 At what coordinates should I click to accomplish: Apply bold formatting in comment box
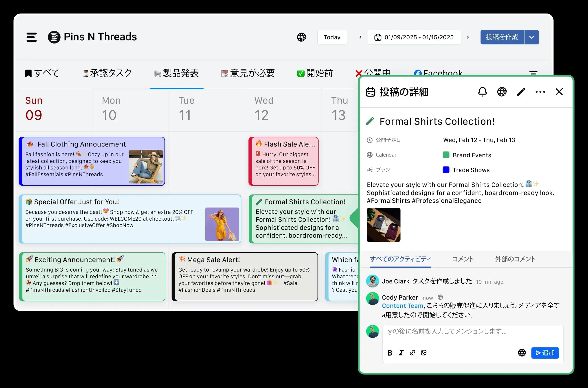[390, 353]
